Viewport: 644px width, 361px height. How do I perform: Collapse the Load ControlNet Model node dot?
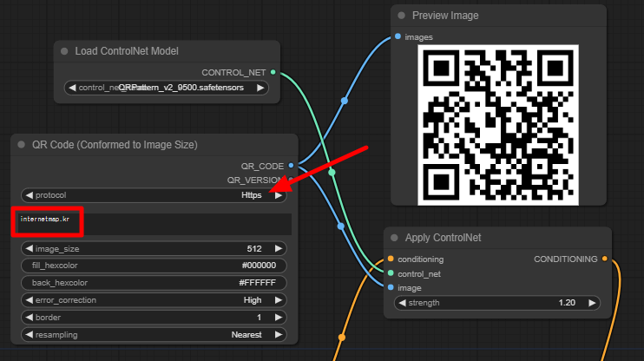coord(64,51)
